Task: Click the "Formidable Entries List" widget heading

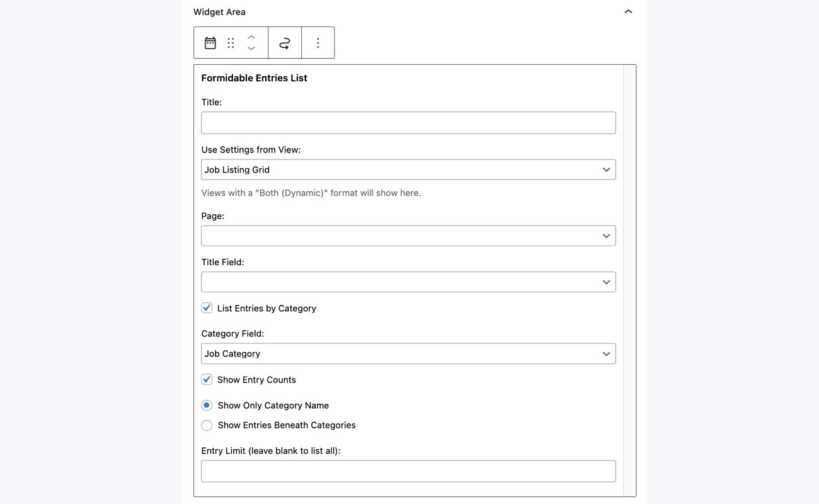Action: [254, 77]
